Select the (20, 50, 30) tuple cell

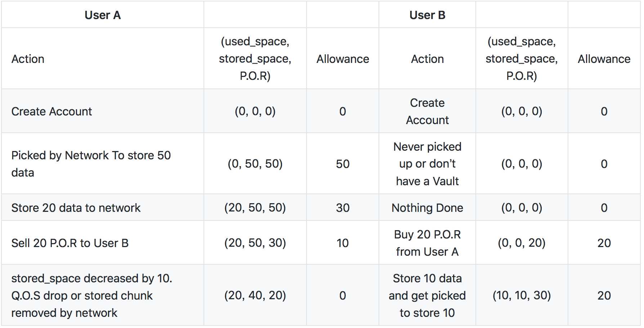tap(255, 243)
